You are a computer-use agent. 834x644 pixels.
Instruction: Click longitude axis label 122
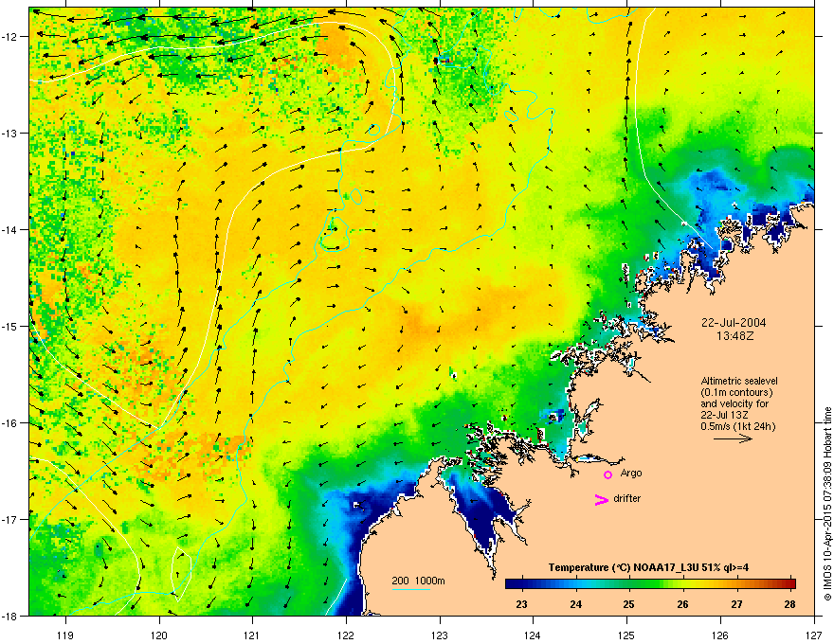point(346,635)
